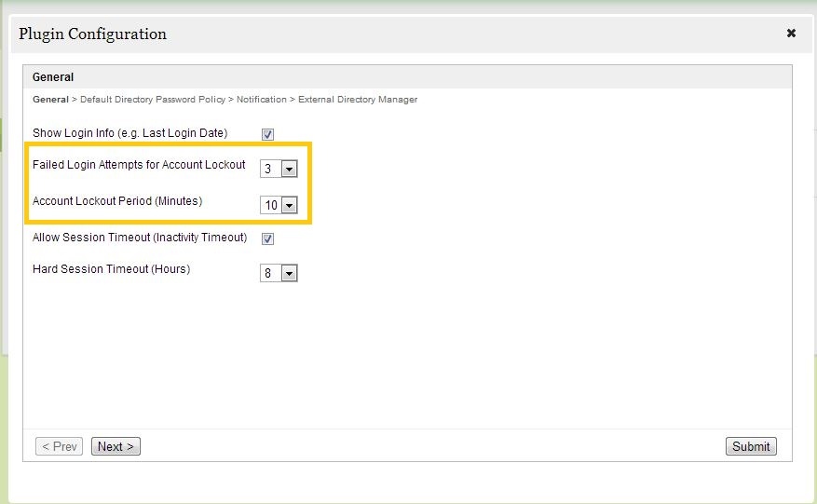
Task: Switch to the Notification step
Action: tap(262, 100)
